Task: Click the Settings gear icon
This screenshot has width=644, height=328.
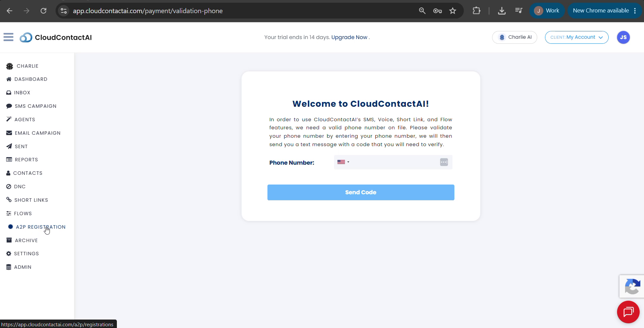Action: [x=9, y=254]
